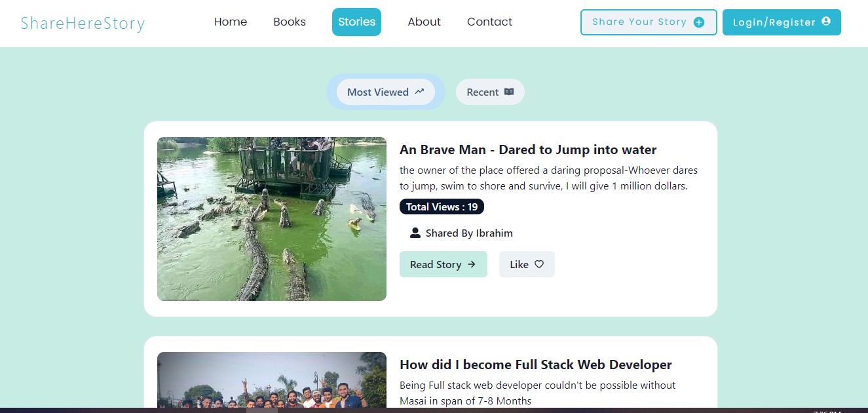Like the Brave Man story
The height and width of the screenshot is (413, 868).
click(x=527, y=264)
